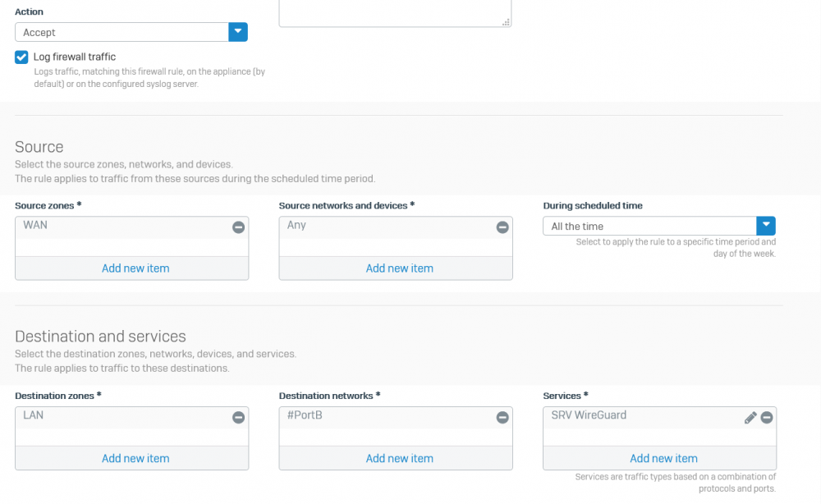
Task: Select the All the time field
Action: pos(649,226)
